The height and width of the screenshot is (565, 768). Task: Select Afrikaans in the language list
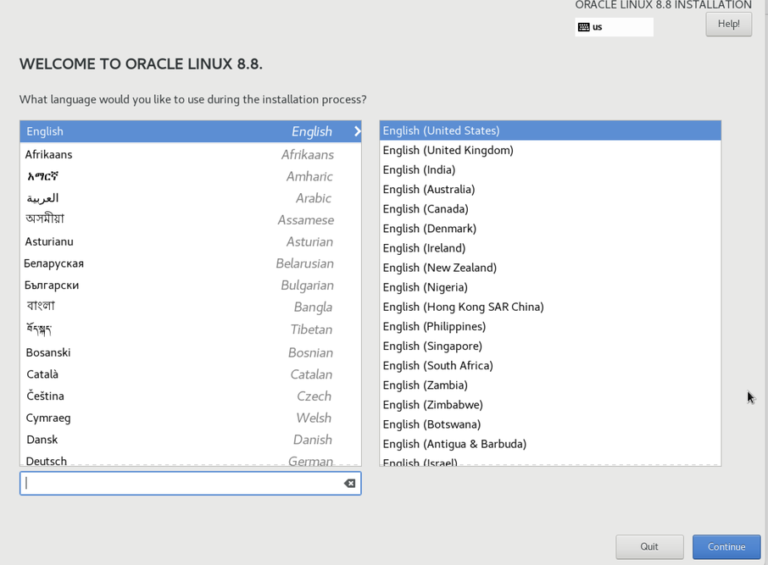[x=190, y=154]
